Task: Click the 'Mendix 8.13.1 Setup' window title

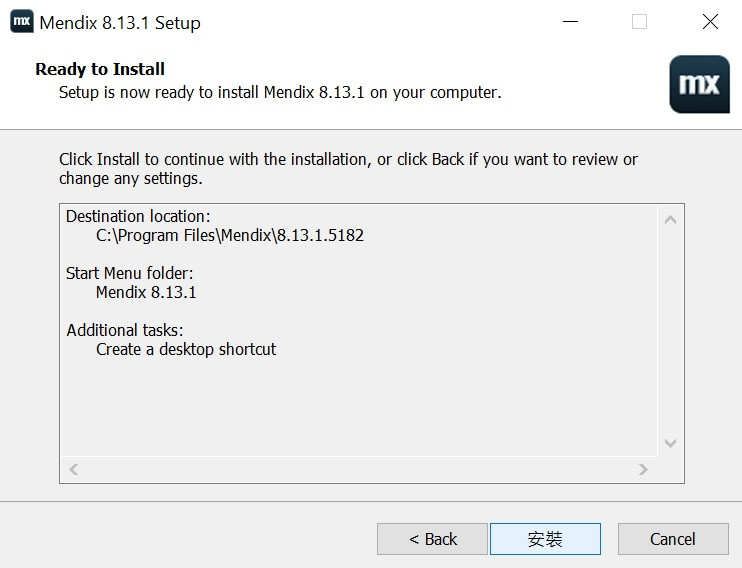Action: 120,23
